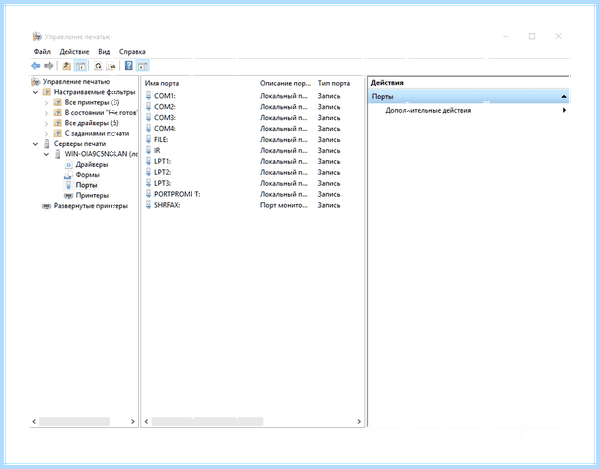600x469 pixels.
Task: Click the Up one level toolbar icon
Action: coord(67,66)
